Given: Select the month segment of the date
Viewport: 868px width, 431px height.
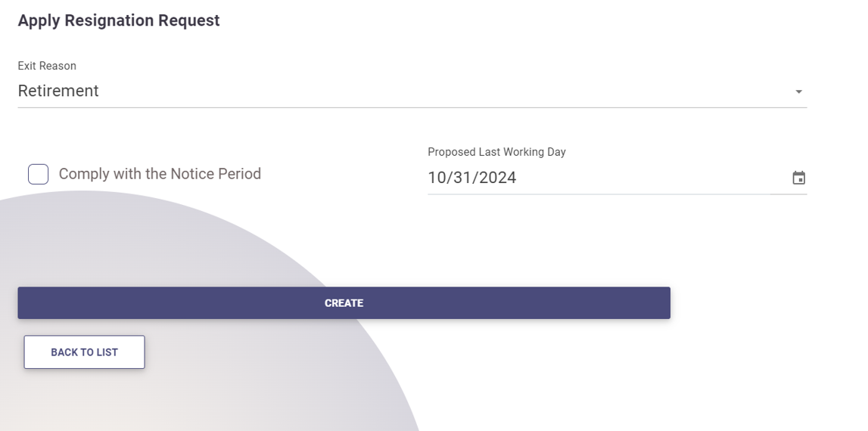Looking at the screenshot, I should click(x=437, y=178).
